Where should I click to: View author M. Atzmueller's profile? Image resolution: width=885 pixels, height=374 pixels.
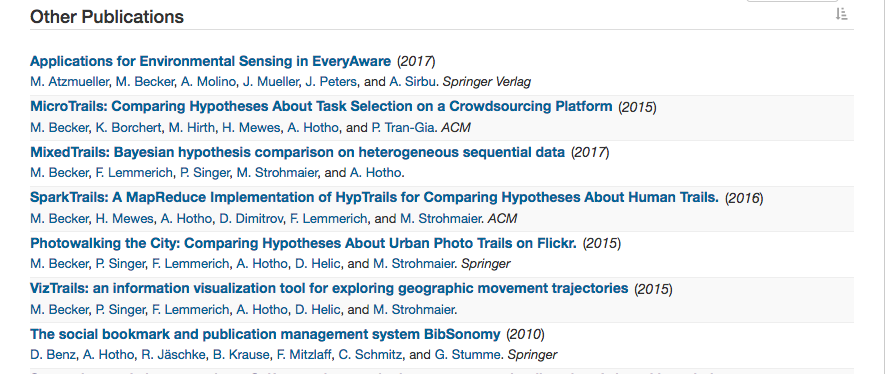[69, 82]
